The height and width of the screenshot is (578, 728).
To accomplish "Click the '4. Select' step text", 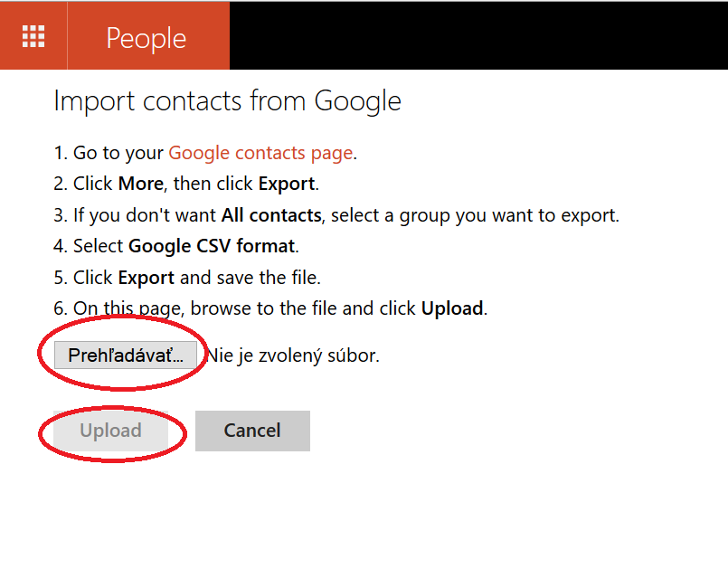I will [x=89, y=246].
